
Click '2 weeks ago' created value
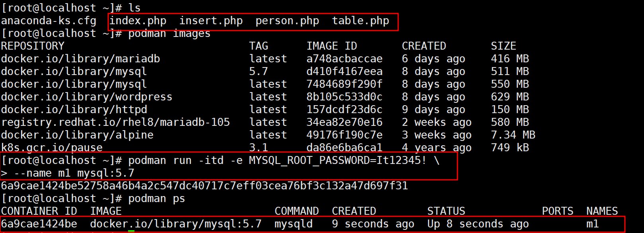pyautogui.click(x=437, y=122)
